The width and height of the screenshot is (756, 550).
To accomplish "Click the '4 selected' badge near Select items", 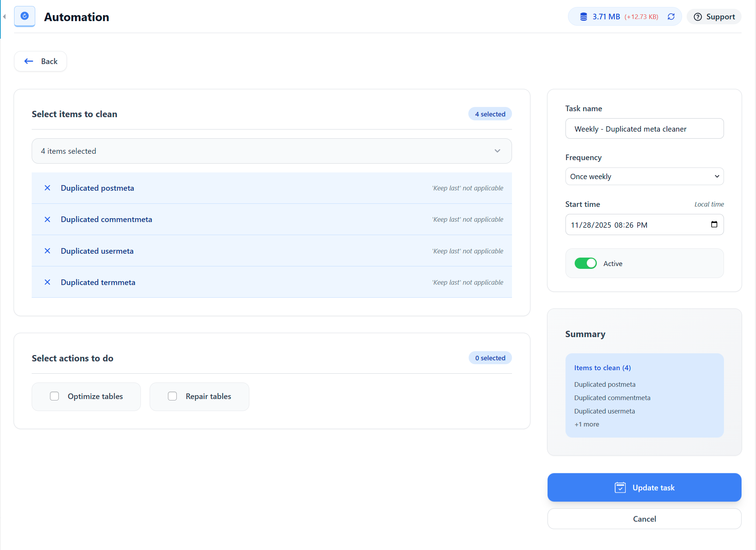I will 490,114.
